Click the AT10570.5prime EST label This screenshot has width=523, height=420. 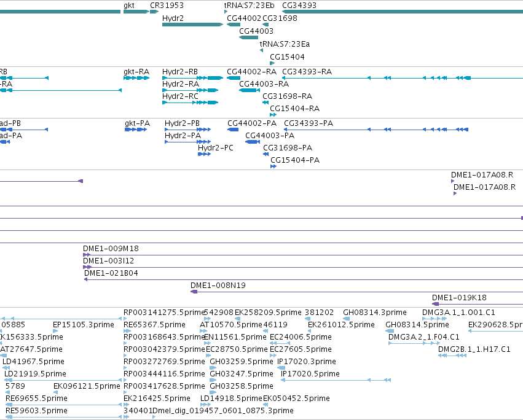[x=231, y=325]
